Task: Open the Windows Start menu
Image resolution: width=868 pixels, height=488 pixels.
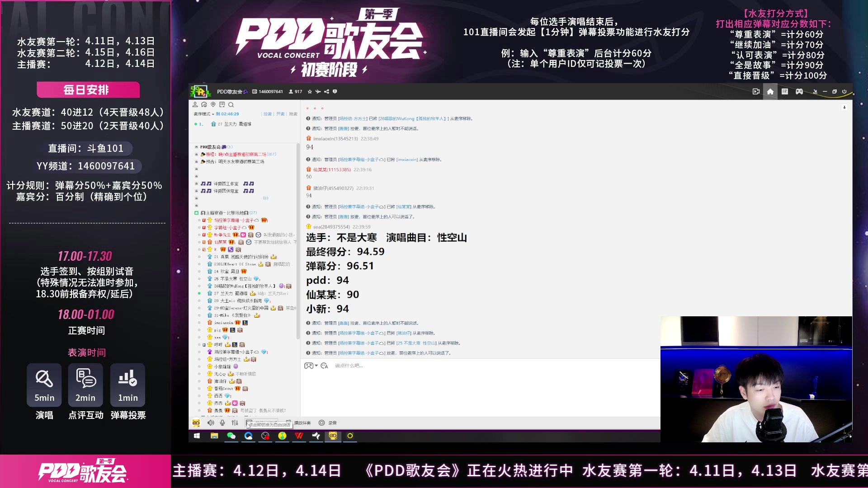Action: (x=197, y=436)
